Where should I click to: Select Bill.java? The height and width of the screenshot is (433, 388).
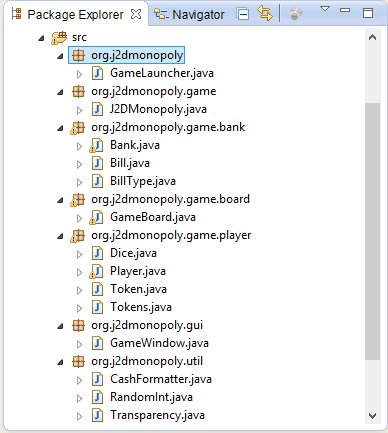click(130, 163)
